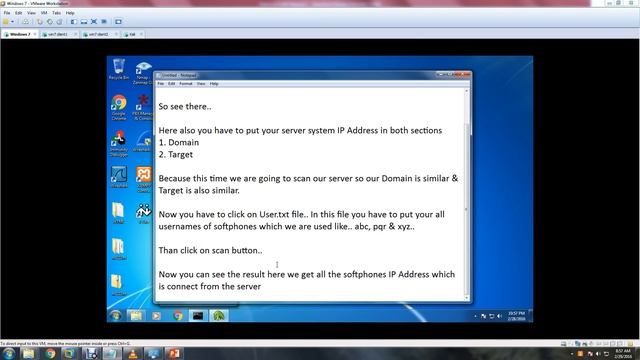Open VMware Tabs menu

coord(57,13)
